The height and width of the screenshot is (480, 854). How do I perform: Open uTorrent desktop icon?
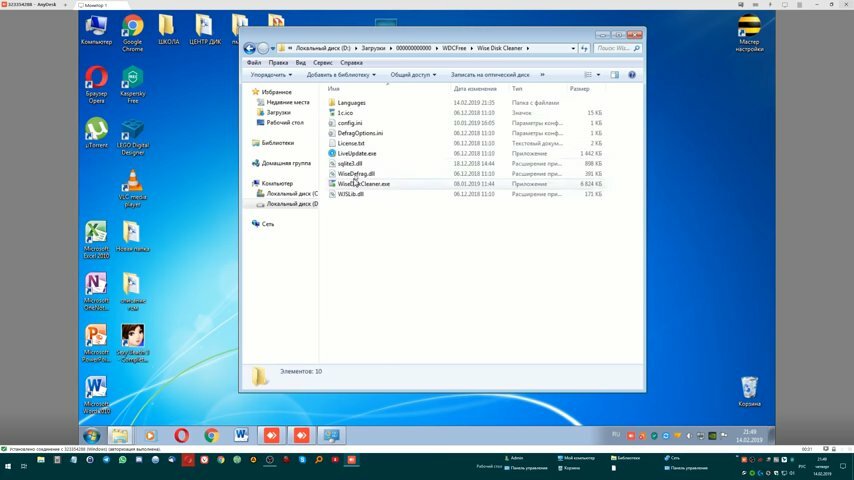tap(96, 133)
